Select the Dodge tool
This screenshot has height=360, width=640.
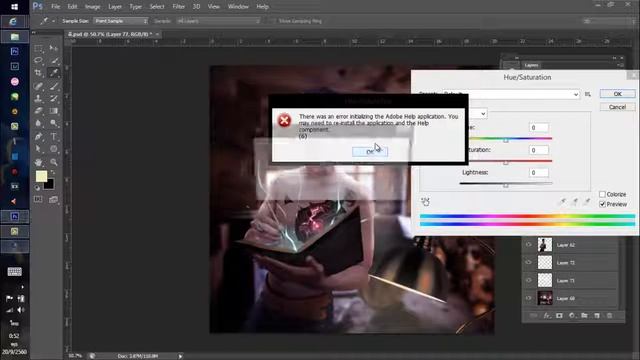click(53, 123)
